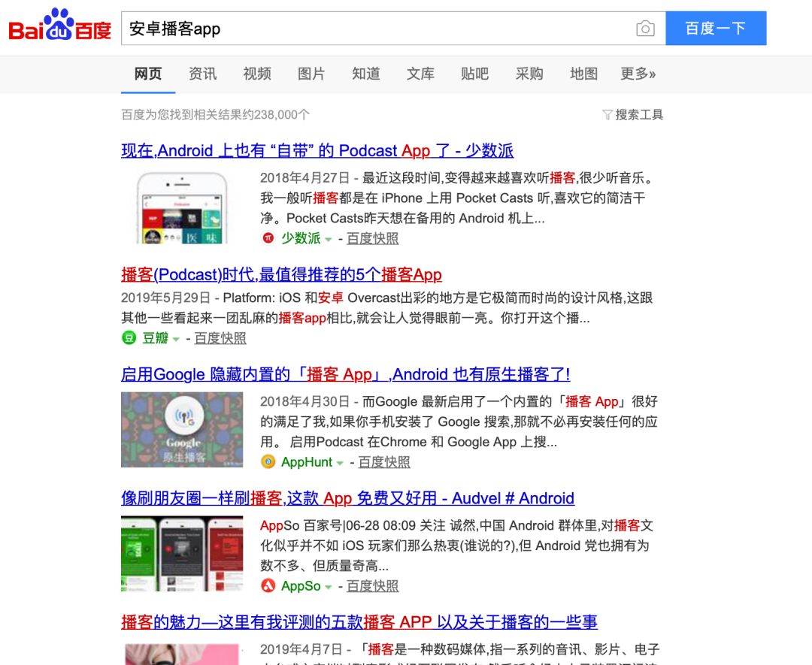Click the 2018年4月27日 result date
The height and width of the screenshot is (665, 812).
[305, 177]
